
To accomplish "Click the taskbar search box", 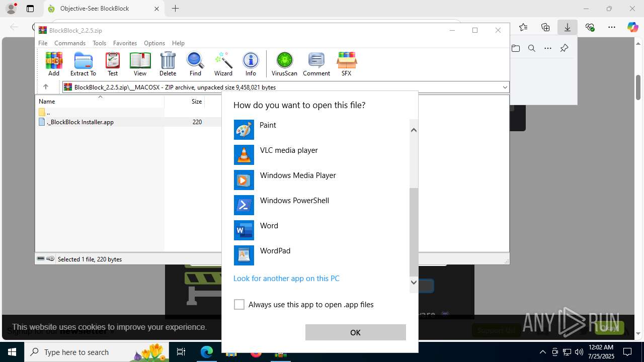I will point(97,352).
